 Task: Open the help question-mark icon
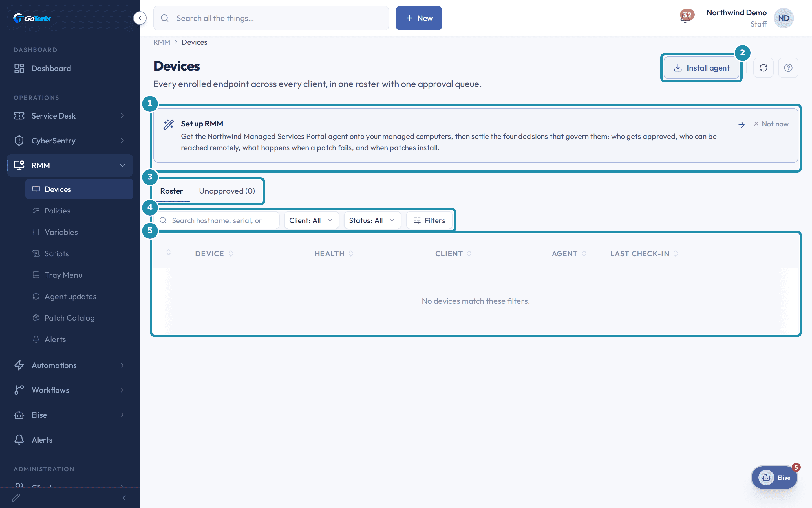coord(788,68)
